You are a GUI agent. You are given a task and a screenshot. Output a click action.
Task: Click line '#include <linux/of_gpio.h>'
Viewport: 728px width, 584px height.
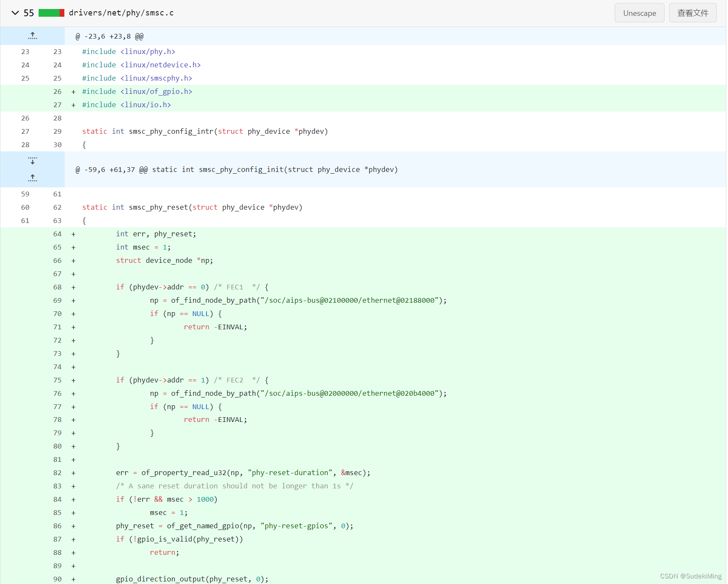coord(137,91)
